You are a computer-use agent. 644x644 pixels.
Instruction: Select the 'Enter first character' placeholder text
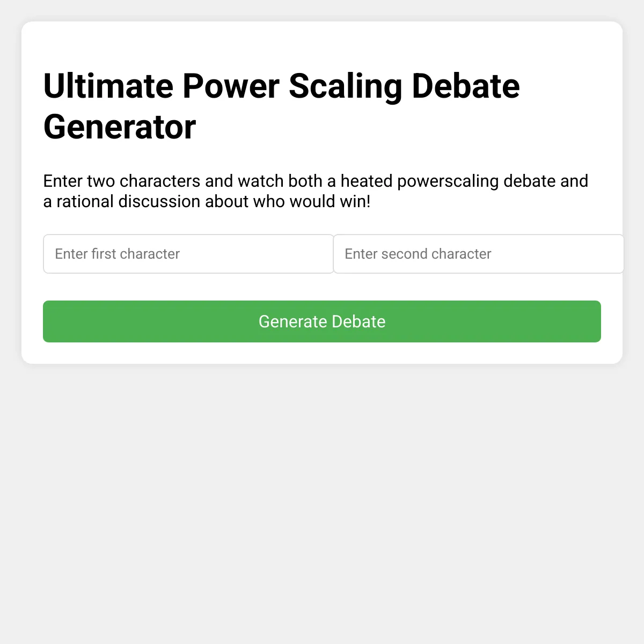coord(117,254)
